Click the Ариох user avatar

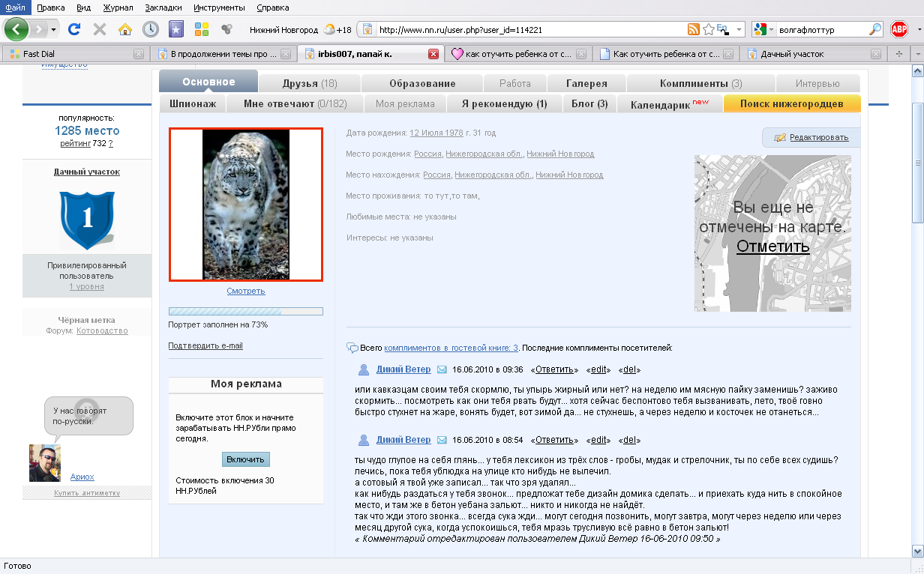pos(44,462)
